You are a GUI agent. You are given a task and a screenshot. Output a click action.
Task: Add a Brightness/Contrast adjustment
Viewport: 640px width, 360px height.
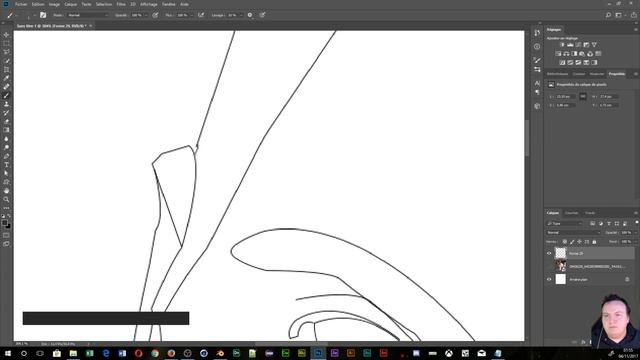562,44
